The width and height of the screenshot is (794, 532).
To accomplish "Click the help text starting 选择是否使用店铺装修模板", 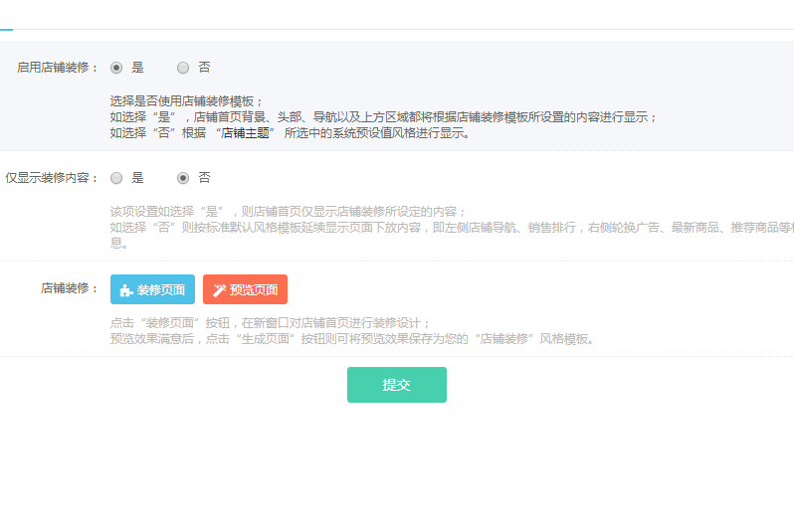I will [x=187, y=101].
